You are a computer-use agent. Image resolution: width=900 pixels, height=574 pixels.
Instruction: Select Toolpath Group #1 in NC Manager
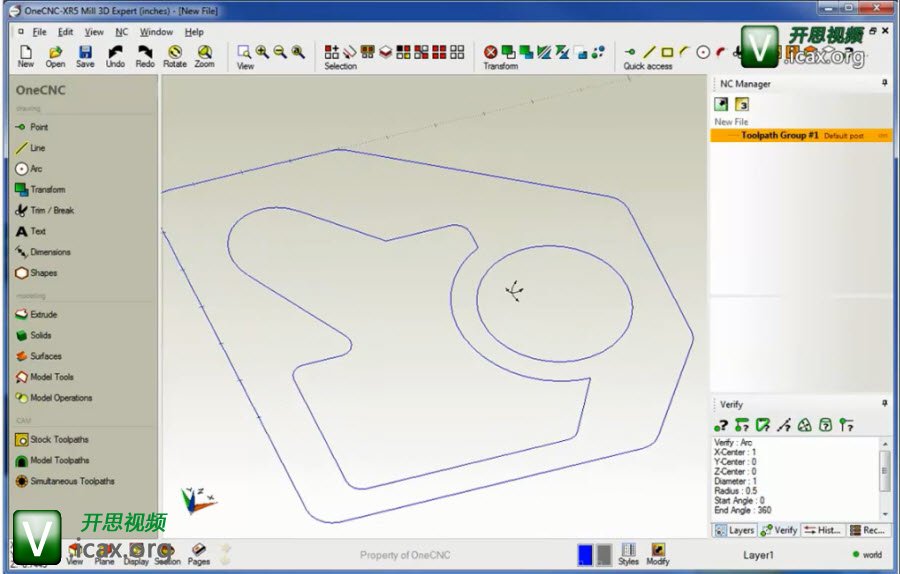click(x=780, y=135)
